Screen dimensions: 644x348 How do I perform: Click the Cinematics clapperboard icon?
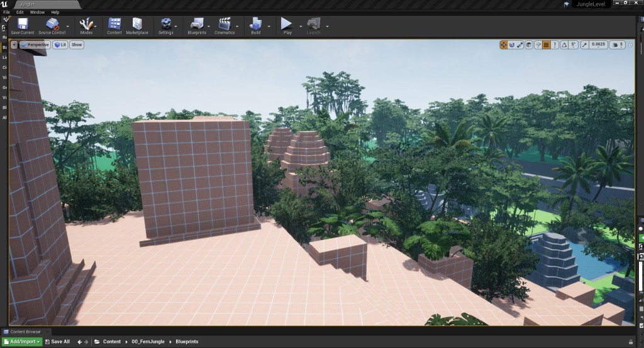(x=225, y=25)
